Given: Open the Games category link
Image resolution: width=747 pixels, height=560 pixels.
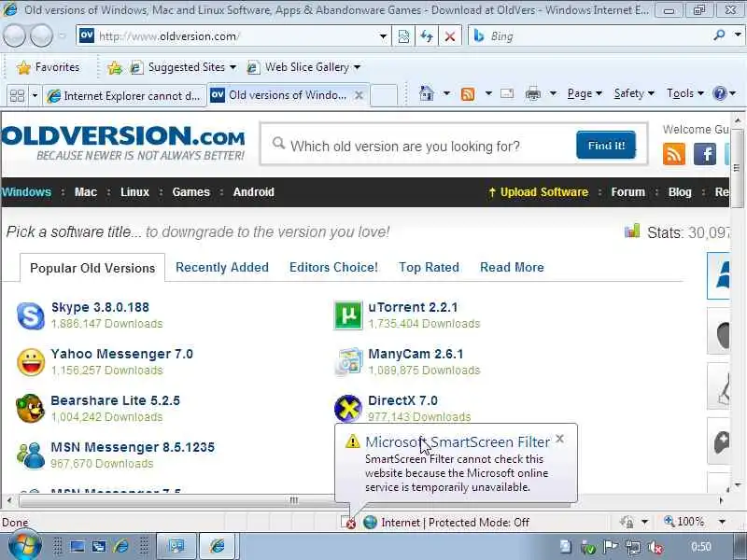Looking at the screenshot, I should [191, 192].
